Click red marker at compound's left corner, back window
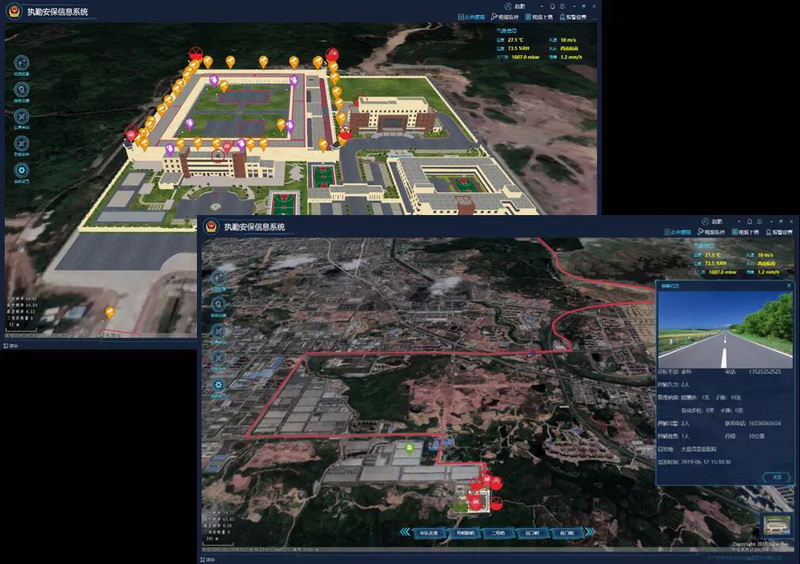 [x=131, y=135]
